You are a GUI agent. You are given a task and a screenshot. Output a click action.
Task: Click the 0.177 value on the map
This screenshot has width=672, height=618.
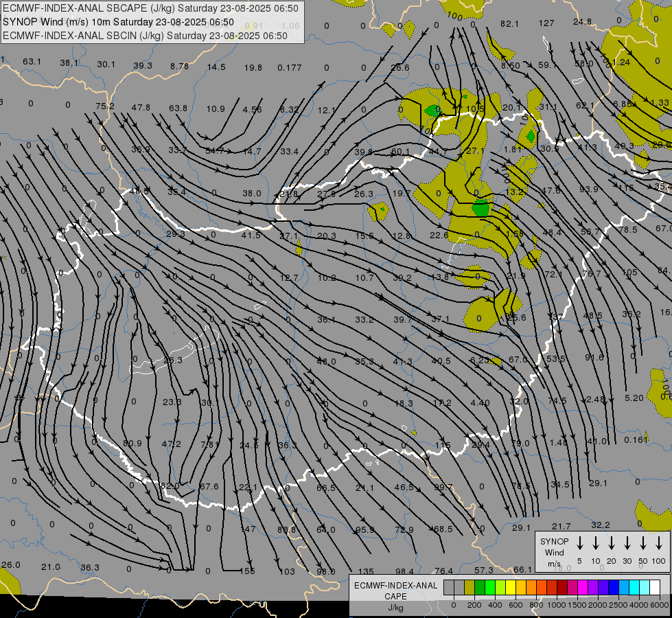pyautogui.click(x=289, y=68)
